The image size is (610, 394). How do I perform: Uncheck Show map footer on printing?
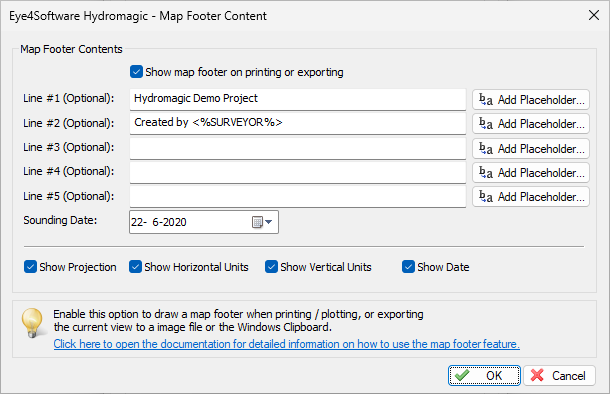tap(136, 72)
